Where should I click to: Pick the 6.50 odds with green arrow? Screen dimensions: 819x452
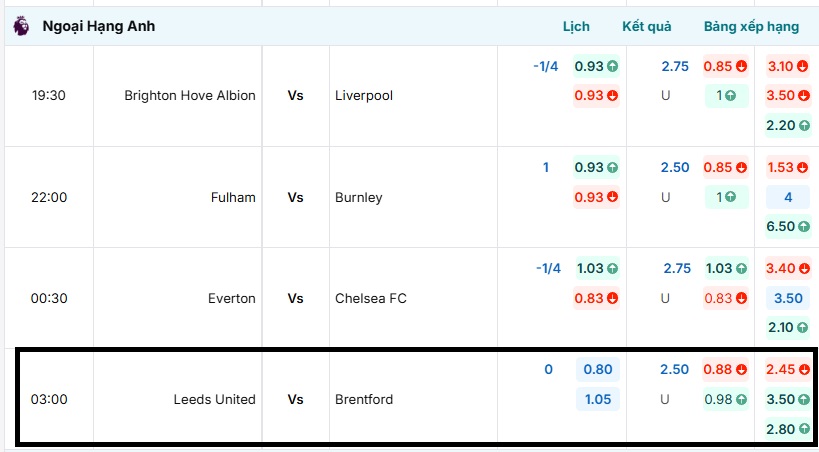click(788, 227)
